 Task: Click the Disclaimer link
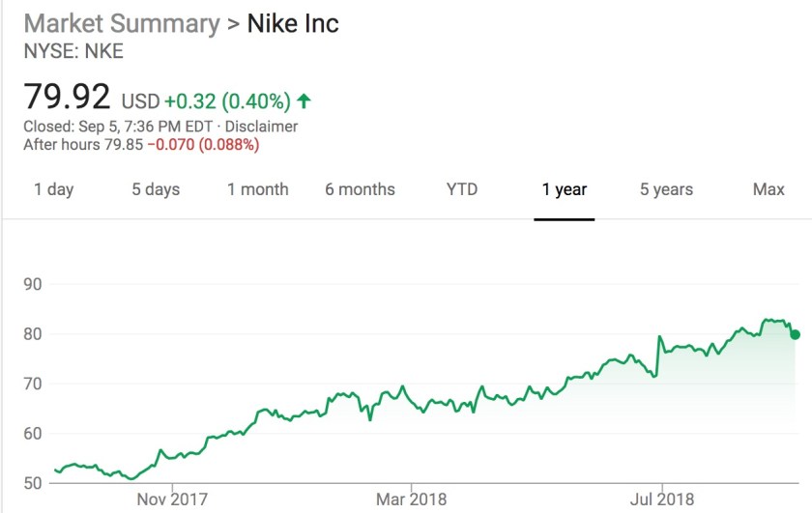point(261,127)
